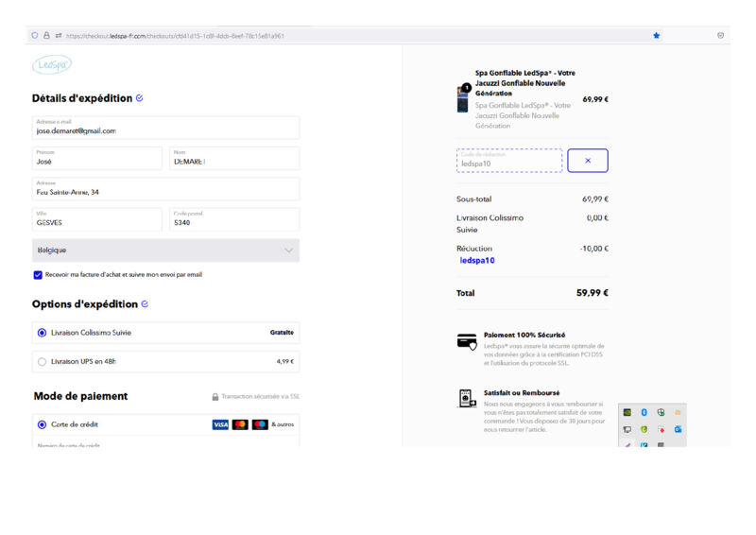Screen dimensions: 756x535
Task: Open the site permissions icon in address bar
Action: pos(59,35)
